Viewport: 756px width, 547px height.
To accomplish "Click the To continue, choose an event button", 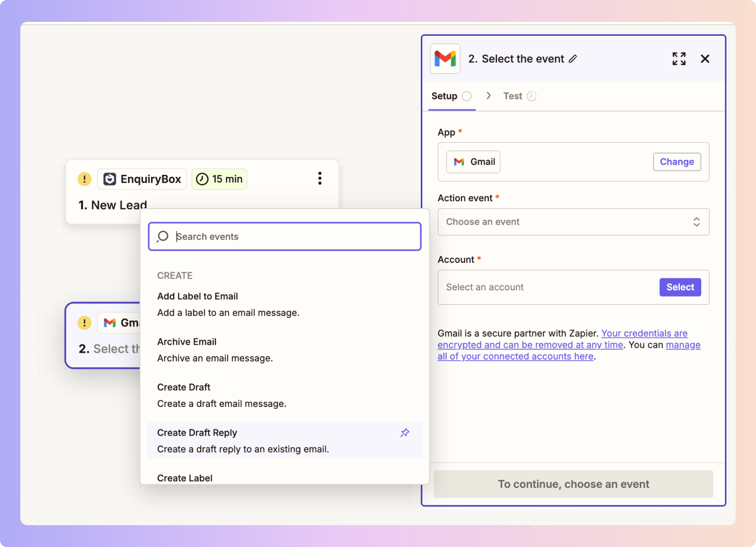I will 573,484.
